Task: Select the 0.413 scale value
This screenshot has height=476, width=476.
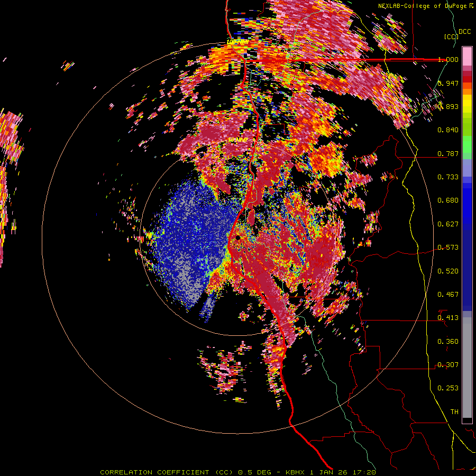Action: 448,318
